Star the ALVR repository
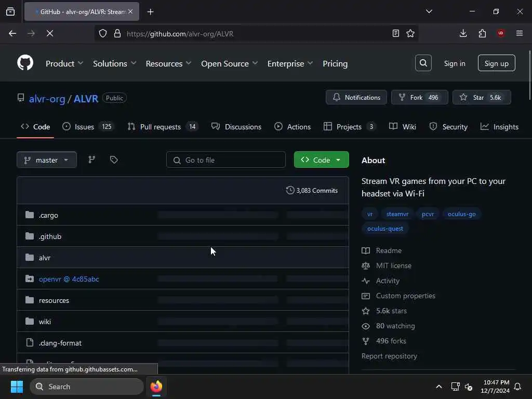Image resolution: width=532 pixels, height=399 pixels. click(x=482, y=97)
